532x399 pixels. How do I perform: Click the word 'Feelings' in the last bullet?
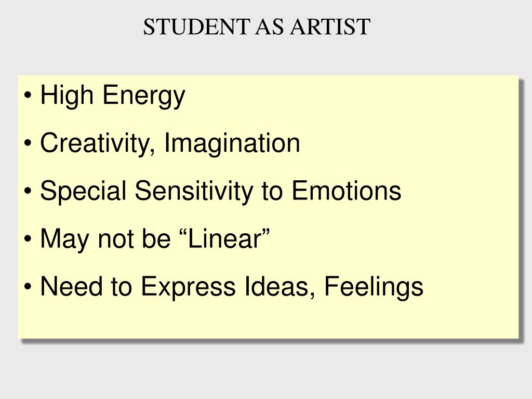point(374,287)
